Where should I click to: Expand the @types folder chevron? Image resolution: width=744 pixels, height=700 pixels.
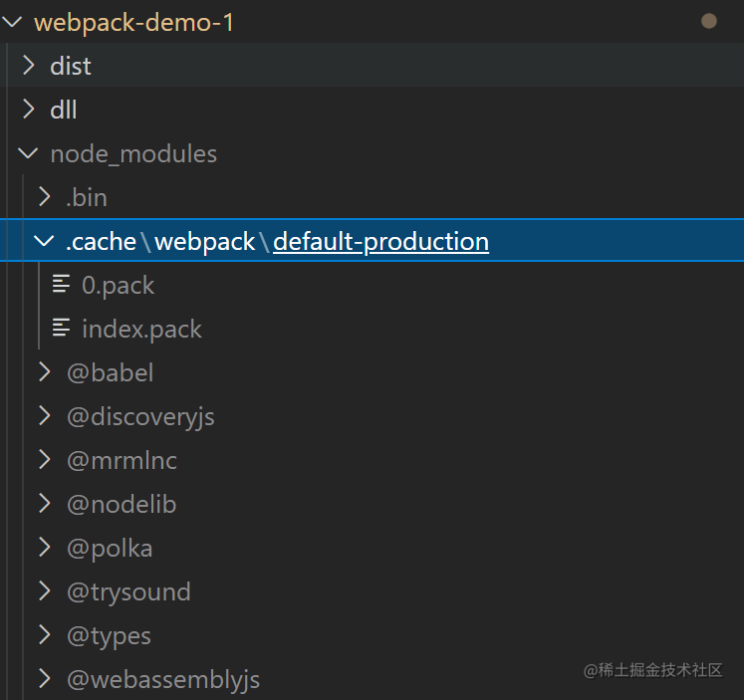pyautogui.click(x=45, y=635)
